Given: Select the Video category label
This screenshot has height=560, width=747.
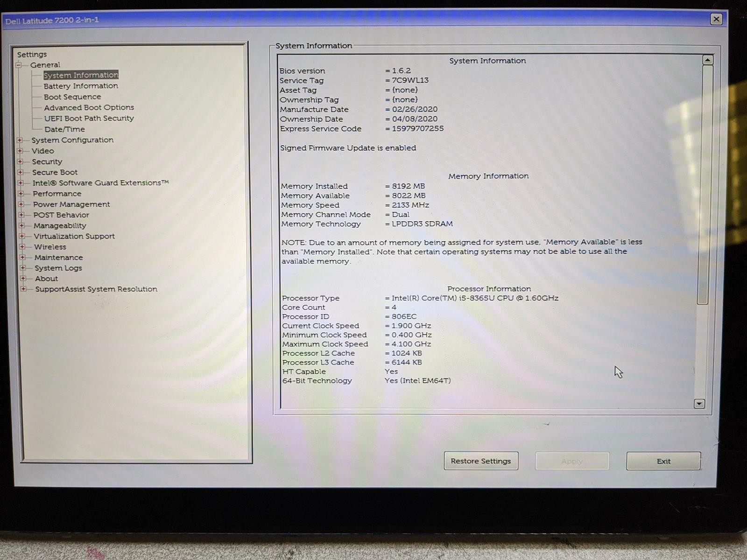Looking at the screenshot, I should pos(43,151).
